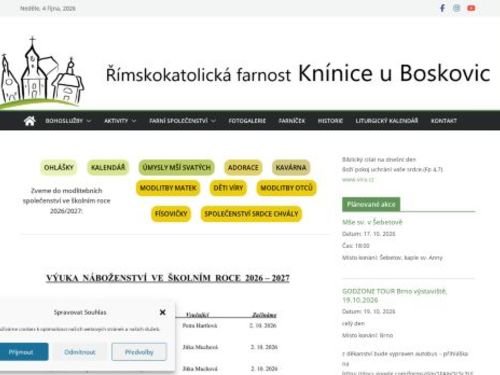Open the Farní společenství menu item
The width and height of the screenshot is (500, 375).
point(178,121)
